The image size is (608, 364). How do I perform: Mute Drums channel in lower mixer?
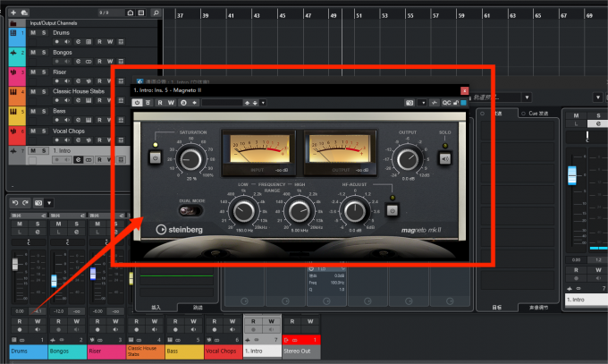pos(20,224)
